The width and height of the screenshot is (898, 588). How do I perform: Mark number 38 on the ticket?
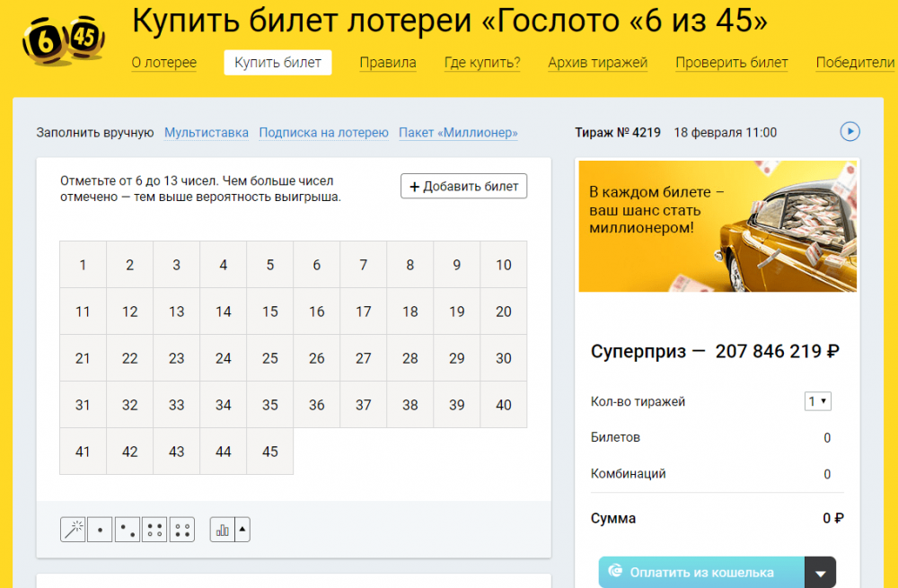click(410, 405)
